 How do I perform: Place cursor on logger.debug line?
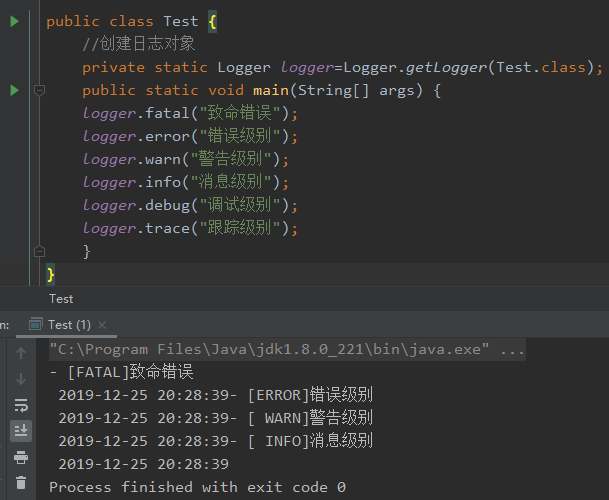(x=190, y=205)
